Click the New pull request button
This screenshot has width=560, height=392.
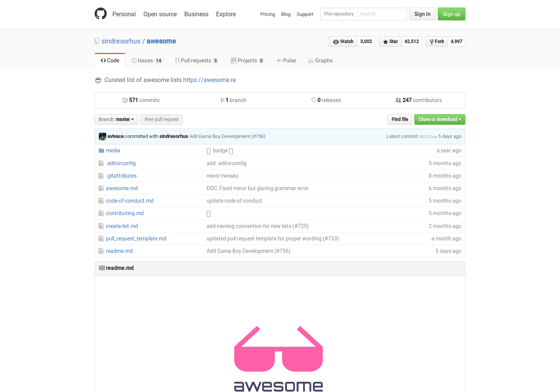coord(162,119)
